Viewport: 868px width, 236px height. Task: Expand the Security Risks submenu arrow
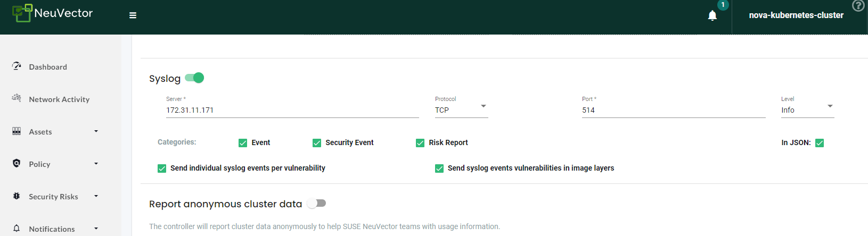click(96, 196)
